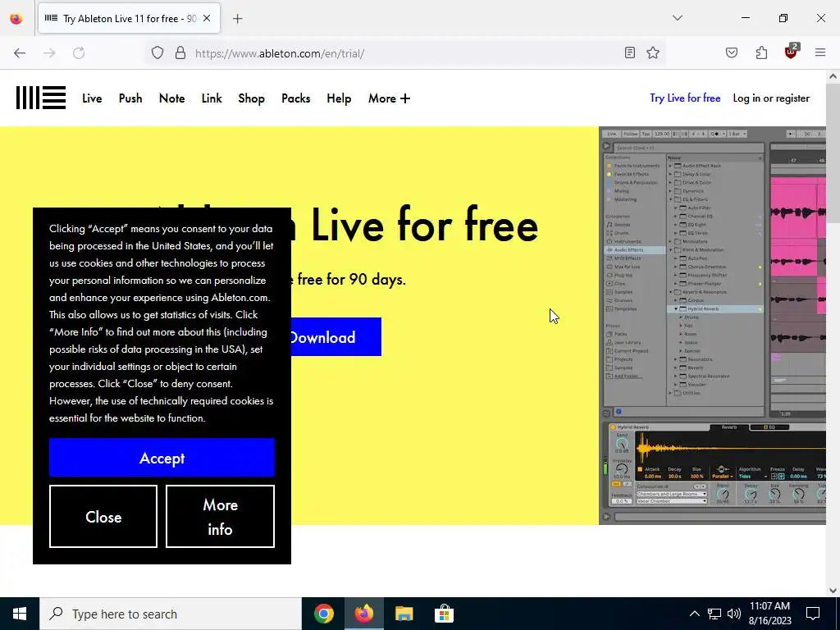Open the tracking protection shield icon
Image resolution: width=840 pixels, height=630 pixels.
[157, 53]
